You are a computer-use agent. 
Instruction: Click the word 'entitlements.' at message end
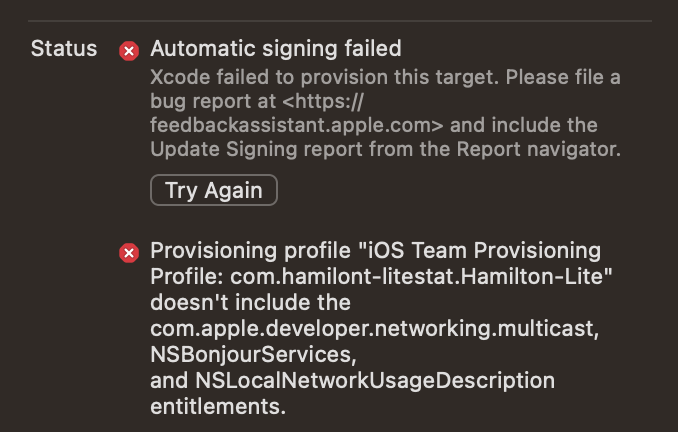pos(218,407)
